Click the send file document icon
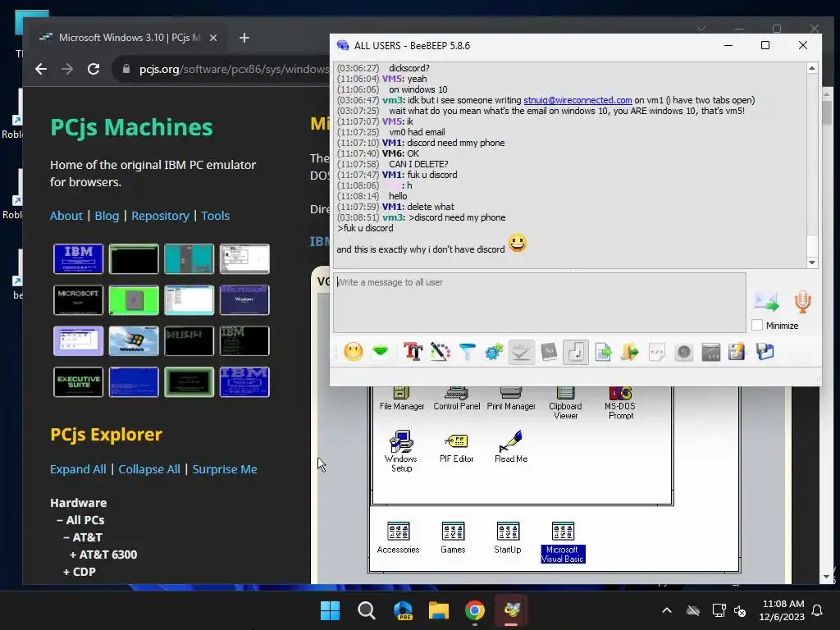Viewport: 840px width, 630px height. pyautogui.click(x=603, y=352)
